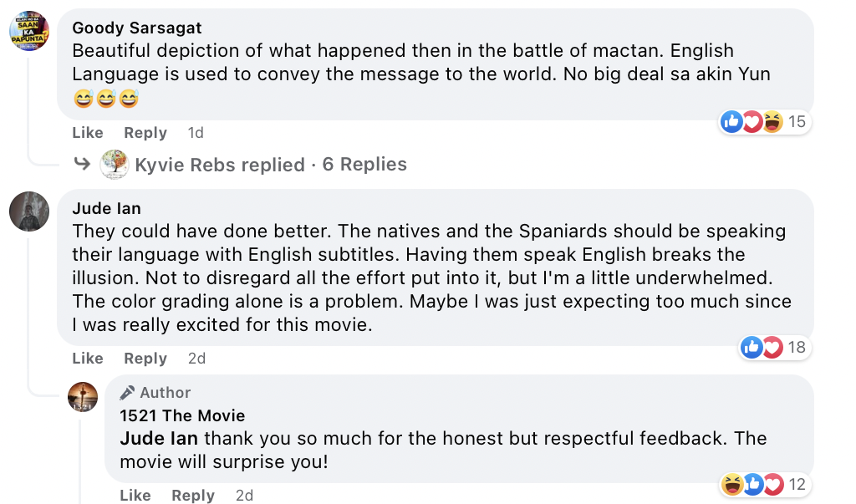The width and height of the screenshot is (856, 504).
Task: Open reactions on Goody Sarsagat's comment
Action: 764,122
